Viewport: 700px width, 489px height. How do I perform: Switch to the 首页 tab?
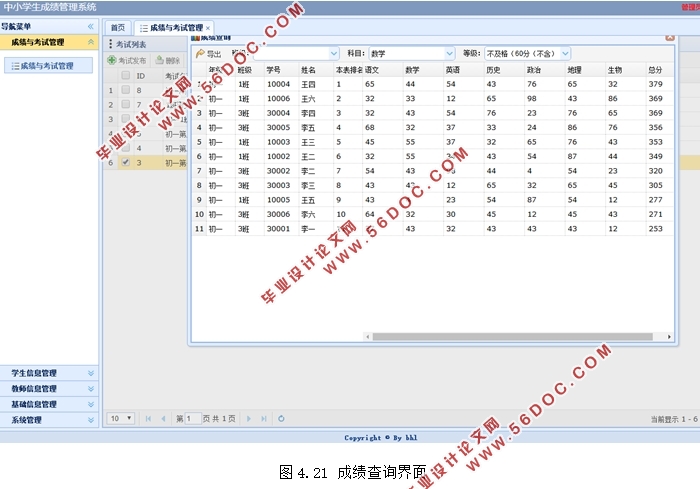(x=118, y=28)
